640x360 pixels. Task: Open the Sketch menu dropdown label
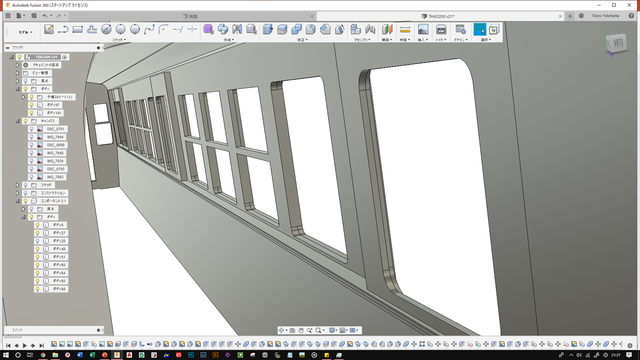[119, 40]
